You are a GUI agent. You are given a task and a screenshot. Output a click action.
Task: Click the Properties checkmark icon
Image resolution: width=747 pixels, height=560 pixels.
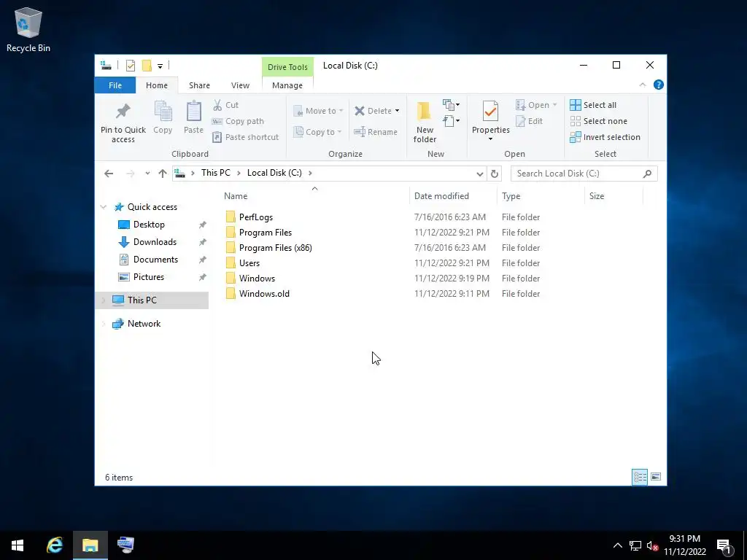coord(490,112)
